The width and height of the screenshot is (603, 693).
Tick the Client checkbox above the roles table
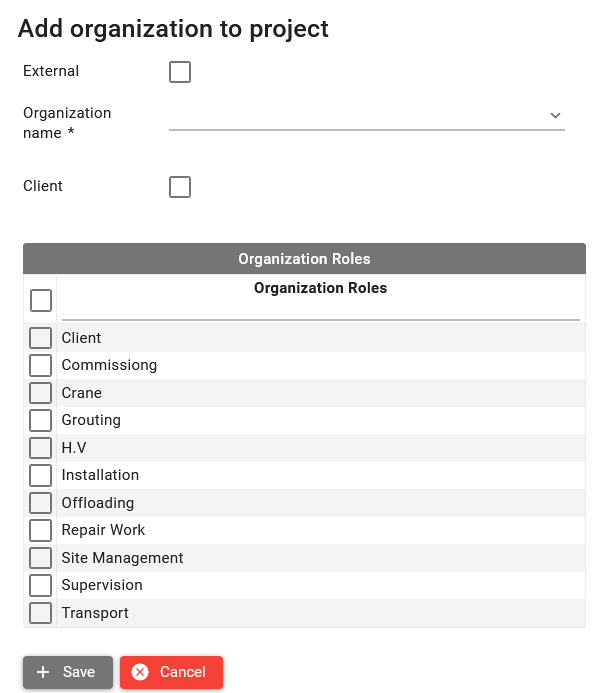point(180,187)
